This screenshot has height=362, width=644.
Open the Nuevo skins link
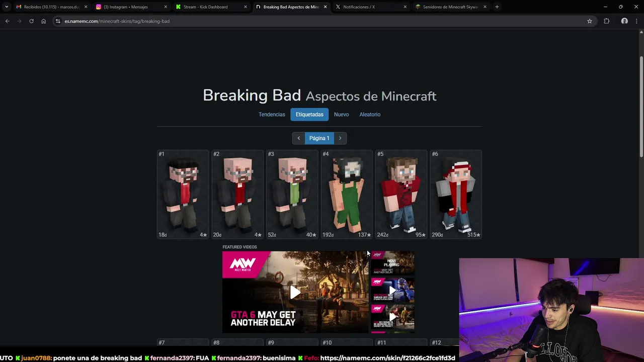coord(341,115)
